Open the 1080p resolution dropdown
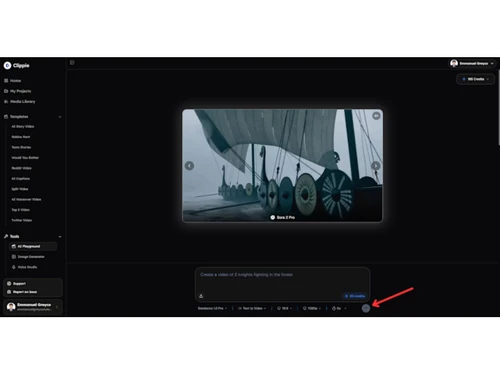This screenshot has width=500, height=375. point(312,308)
